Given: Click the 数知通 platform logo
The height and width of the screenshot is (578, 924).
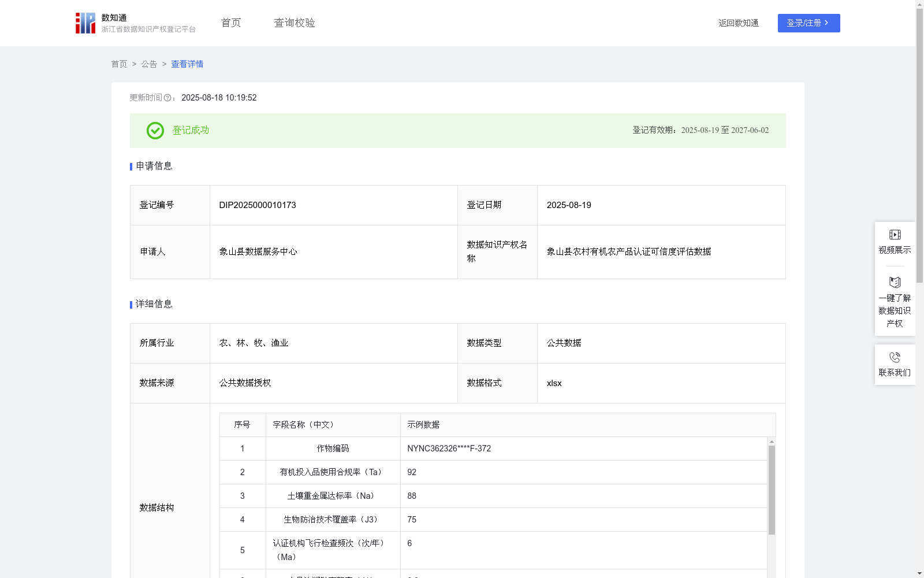Looking at the screenshot, I should point(136,23).
